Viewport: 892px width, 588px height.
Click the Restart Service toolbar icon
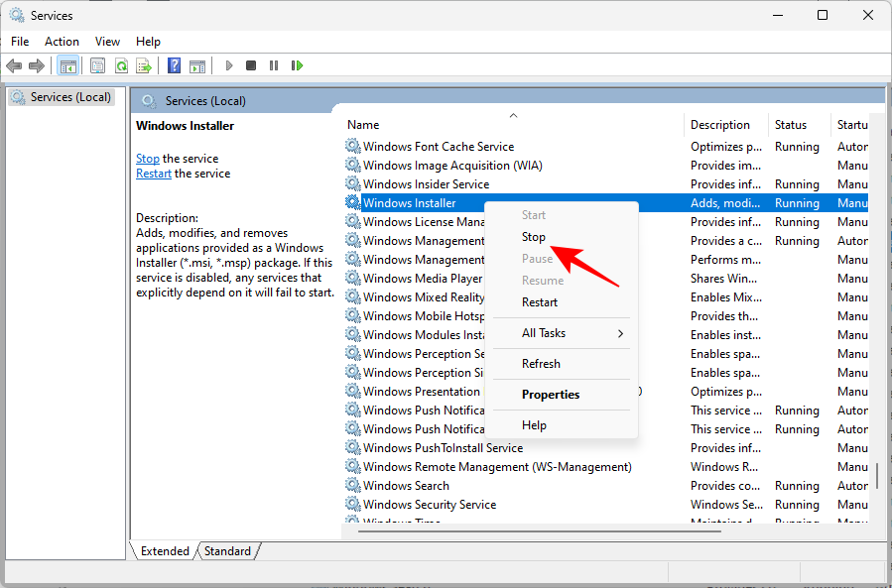coord(298,65)
